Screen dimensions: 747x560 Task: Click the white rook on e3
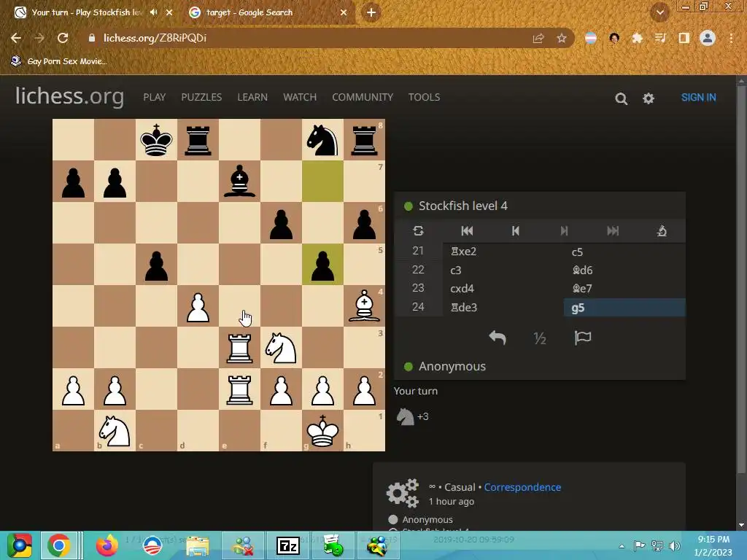coord(239,348)
